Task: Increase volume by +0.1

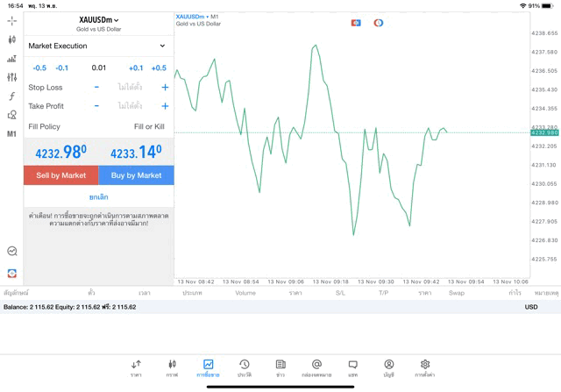Action: (x=136, y=68)
